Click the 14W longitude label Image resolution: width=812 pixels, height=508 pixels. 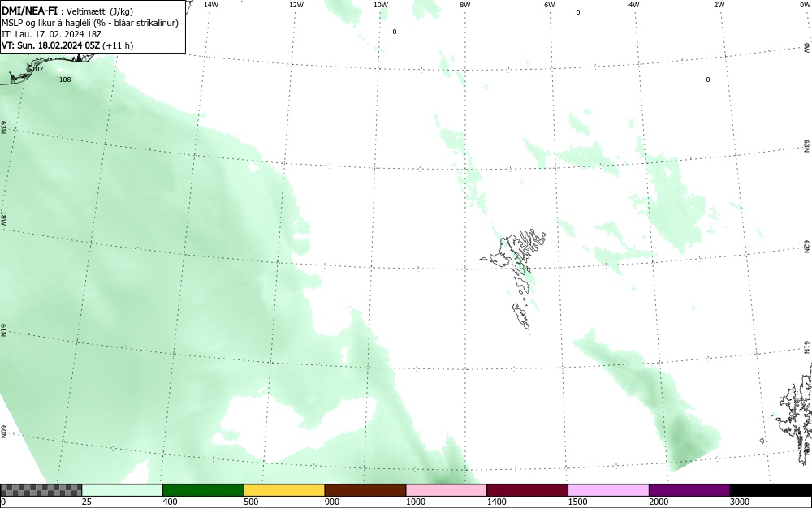tap(211, 5)
